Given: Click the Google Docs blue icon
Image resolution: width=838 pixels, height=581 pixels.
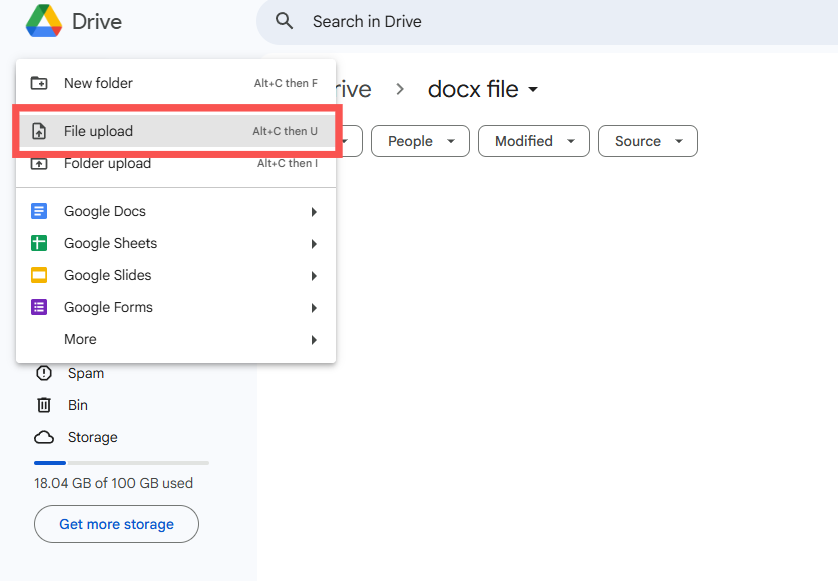Looking at the screenshot, I should (x=40, y=211).
